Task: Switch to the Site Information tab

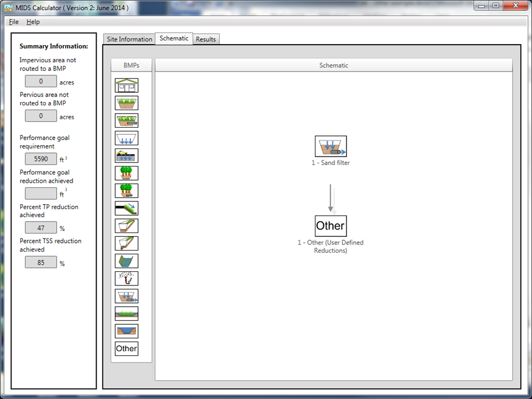Action: [x=129, y=39]
